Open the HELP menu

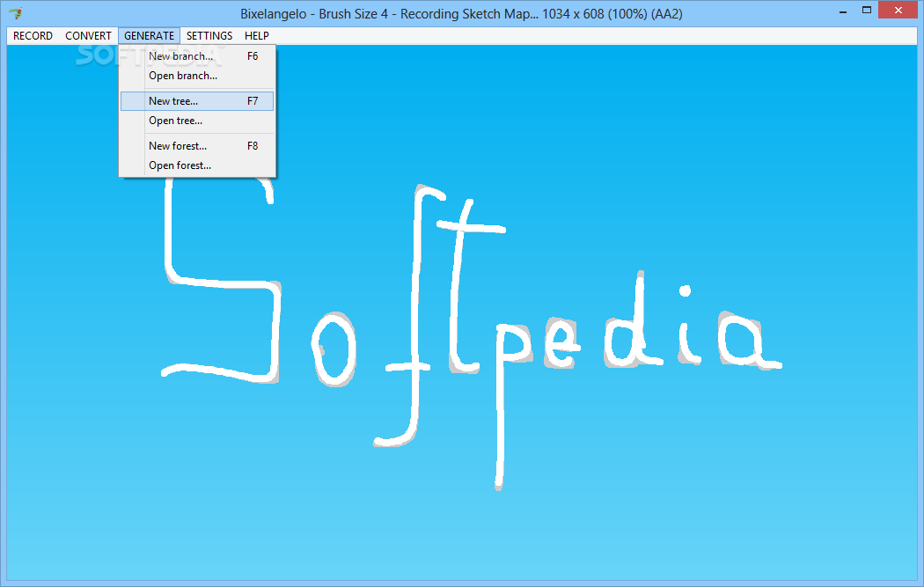257,36
